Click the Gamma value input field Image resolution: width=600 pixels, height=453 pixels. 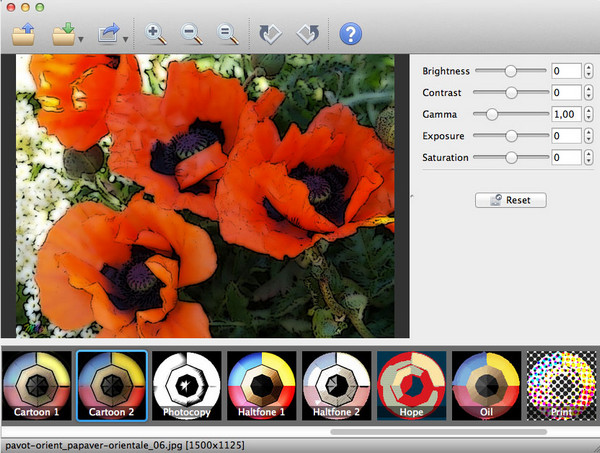click(566, 114)
